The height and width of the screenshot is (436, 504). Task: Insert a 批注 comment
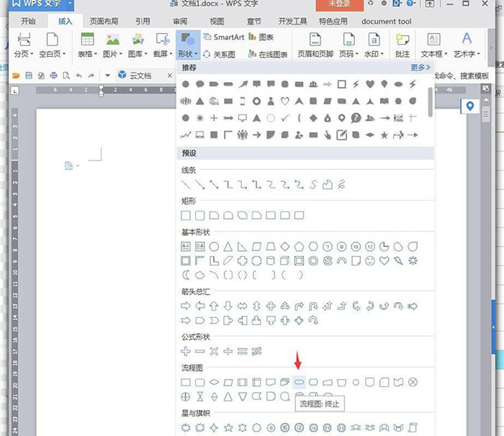402,45
